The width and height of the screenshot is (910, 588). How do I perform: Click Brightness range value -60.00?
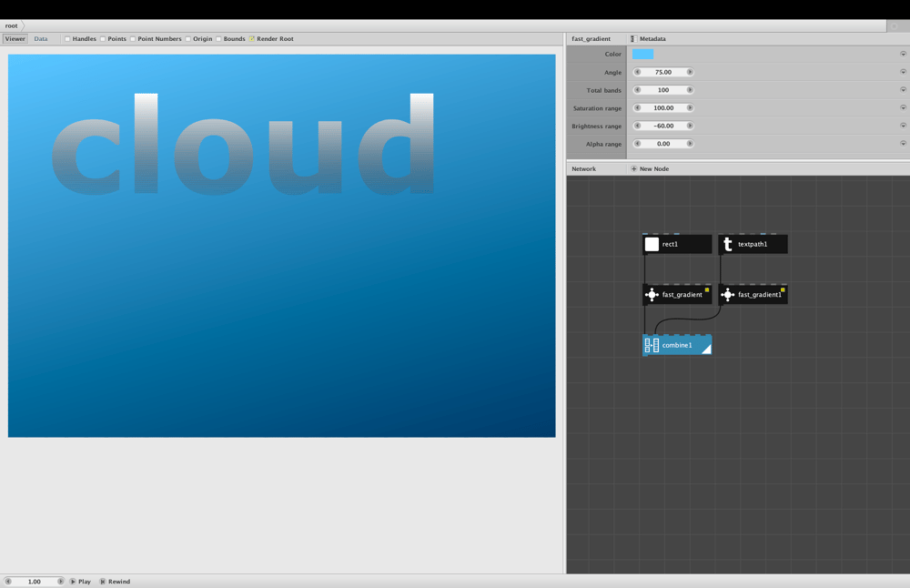(x=663, y=126)
